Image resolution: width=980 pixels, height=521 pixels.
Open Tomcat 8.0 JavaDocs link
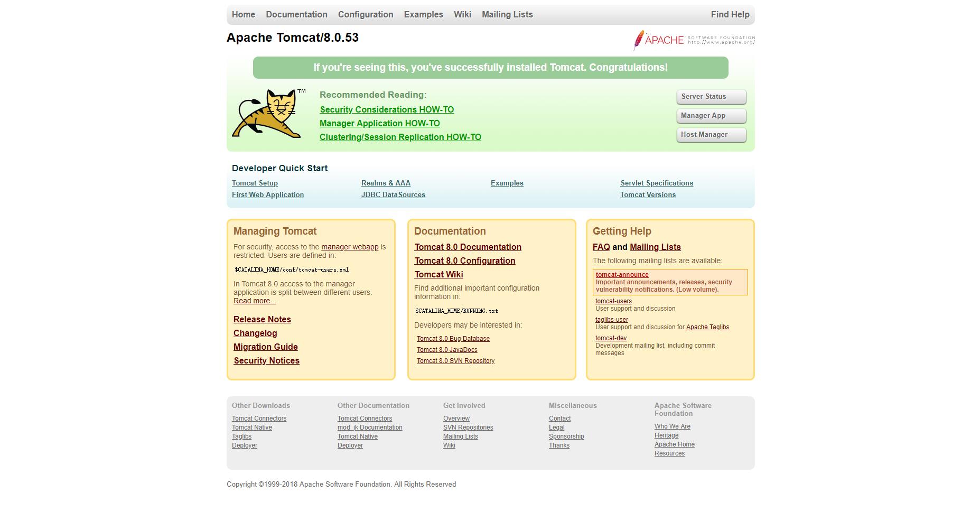click(x=447, y=350)
